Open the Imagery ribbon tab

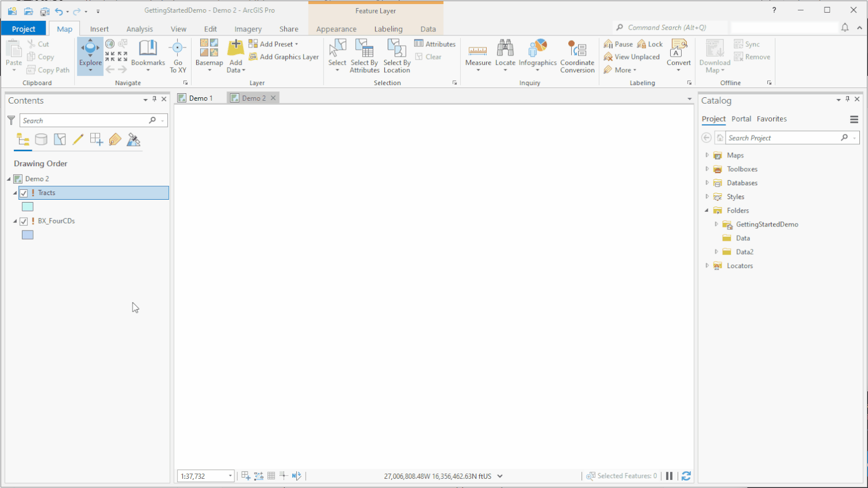point(248,28)
